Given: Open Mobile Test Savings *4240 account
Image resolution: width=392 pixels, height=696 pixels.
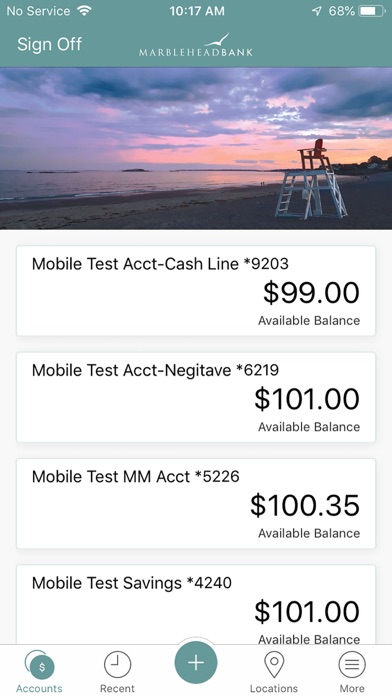Looking at the screenshot, I should pyautogui.click(x=196, y=605).
